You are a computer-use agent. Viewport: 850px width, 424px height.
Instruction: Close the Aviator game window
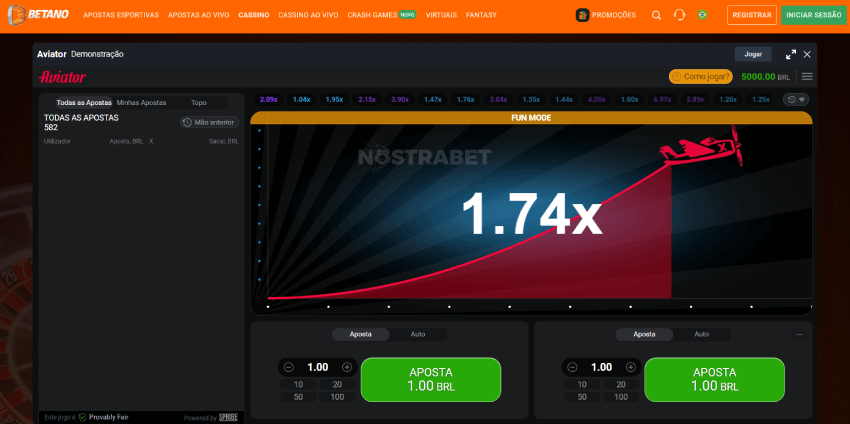pos(807,54)
